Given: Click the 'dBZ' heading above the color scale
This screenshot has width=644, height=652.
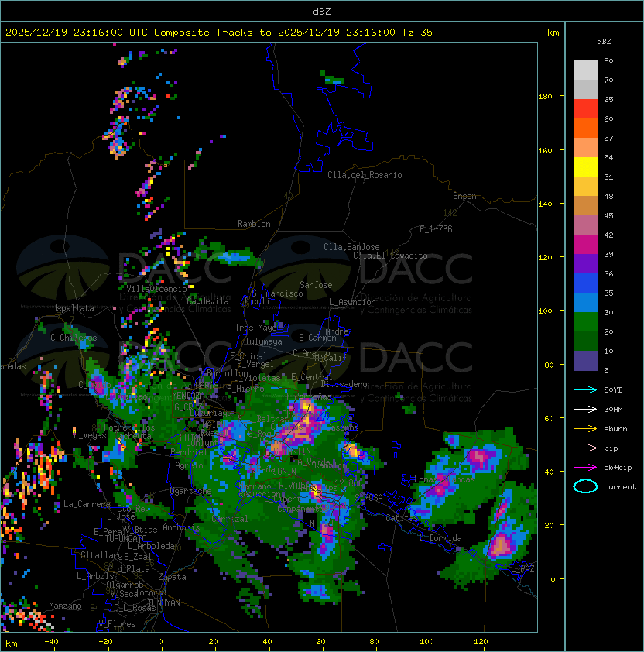Looking at the screenshot, I should tap(604, 42).
